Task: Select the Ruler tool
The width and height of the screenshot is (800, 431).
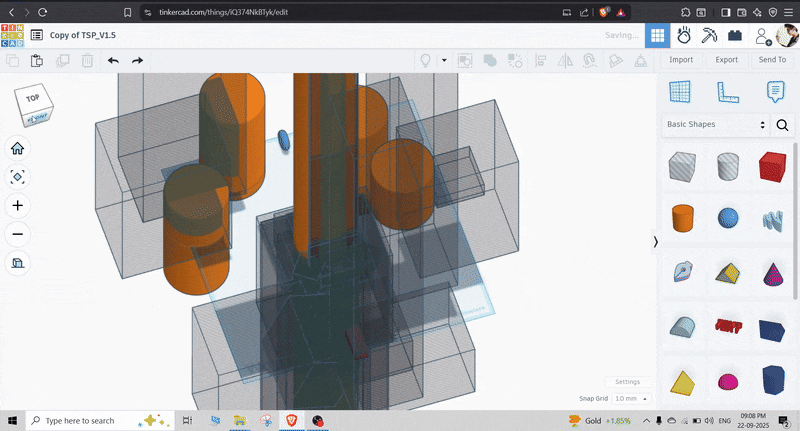Action: [x=727, y=92]
